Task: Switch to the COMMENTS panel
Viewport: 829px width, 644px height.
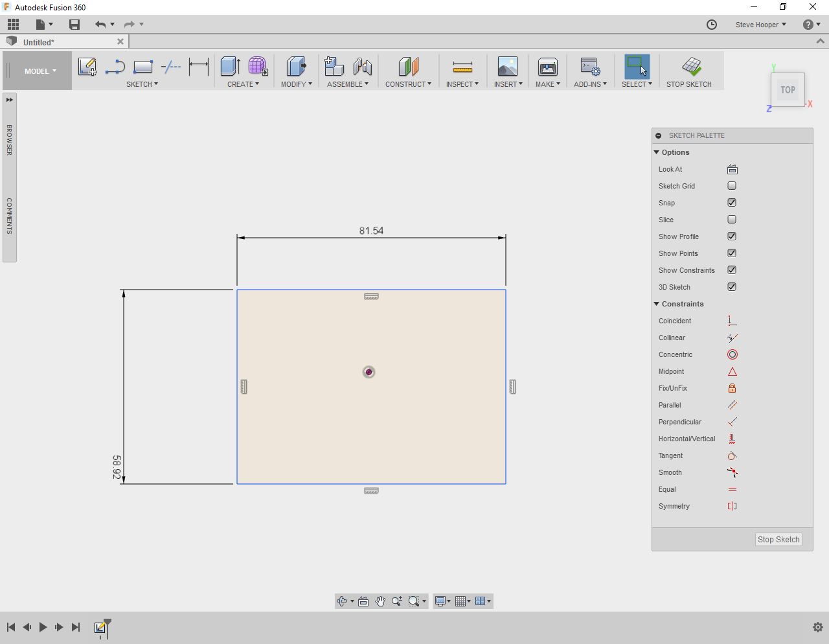Action: [9, 216]
